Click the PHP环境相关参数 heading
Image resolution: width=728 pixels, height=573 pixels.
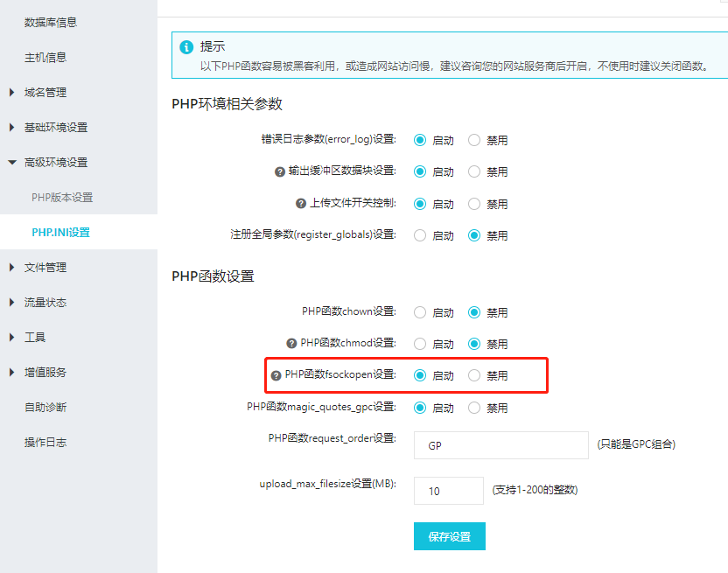227,104
